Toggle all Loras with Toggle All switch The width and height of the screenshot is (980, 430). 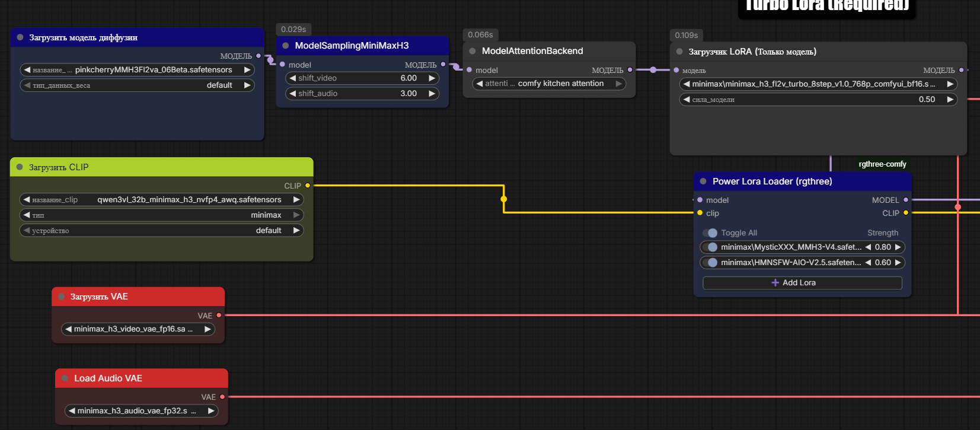[710, 233]
